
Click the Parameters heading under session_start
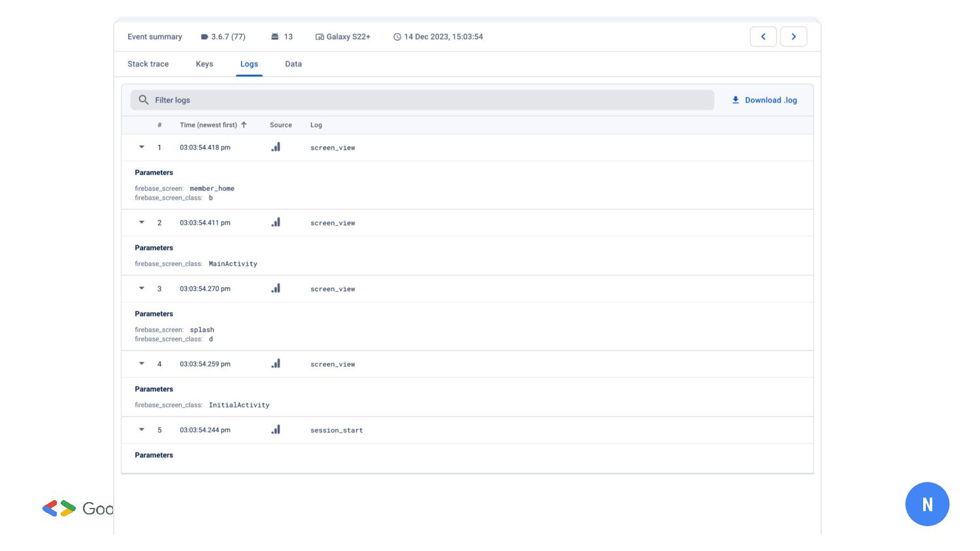coord(154,455)
